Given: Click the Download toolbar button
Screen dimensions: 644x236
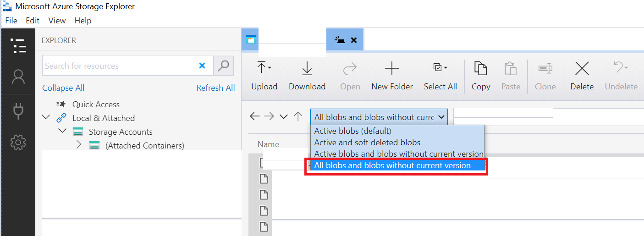Looking at the screenshot, I should pos(307,76).
